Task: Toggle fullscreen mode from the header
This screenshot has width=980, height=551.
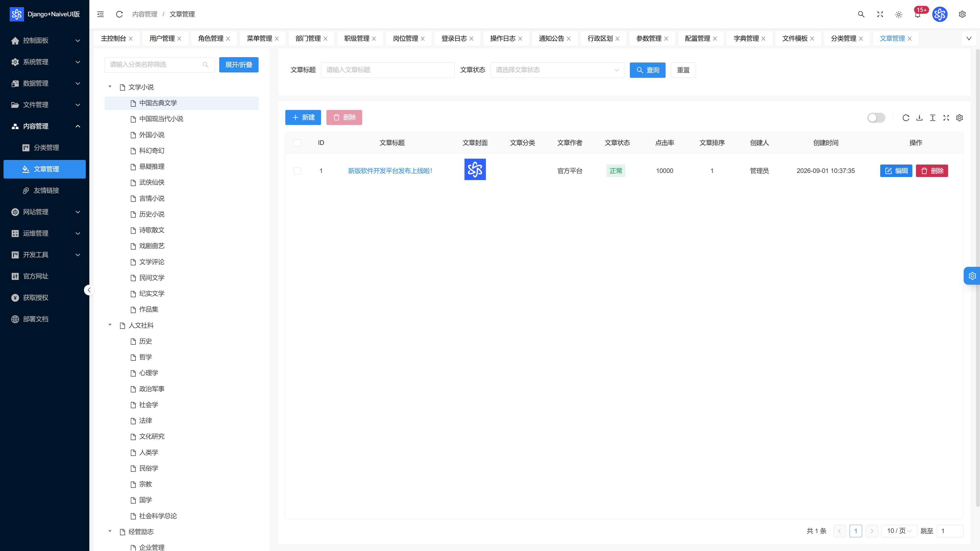Action: [x=880, y=14]
